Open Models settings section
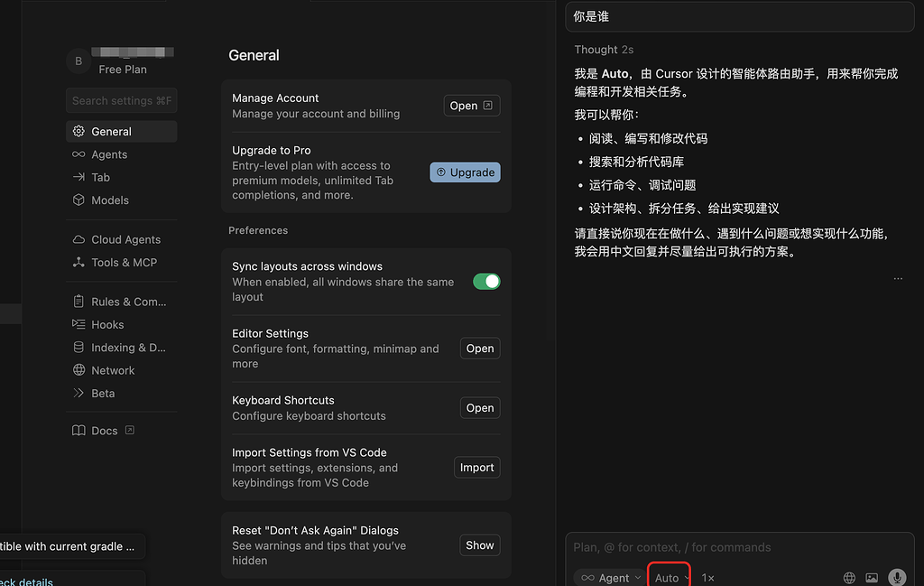Screen dimensions: 924x586 click(122, 200)
